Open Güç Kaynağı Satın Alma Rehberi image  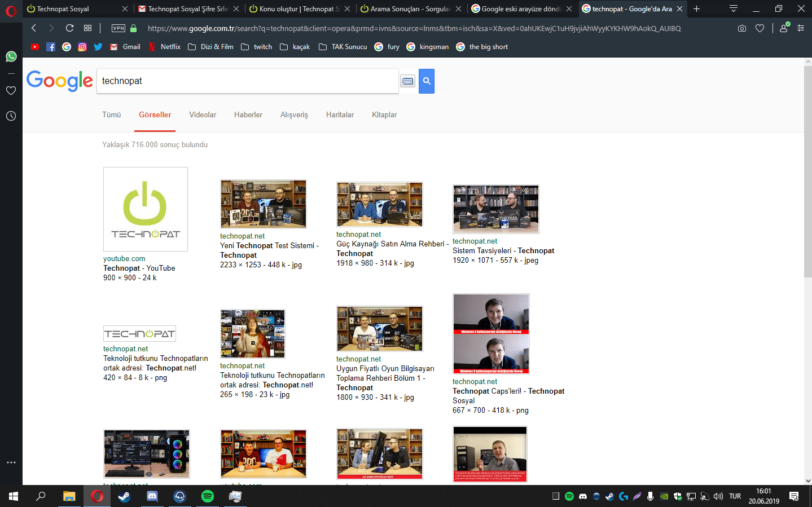tap(380, 204)
